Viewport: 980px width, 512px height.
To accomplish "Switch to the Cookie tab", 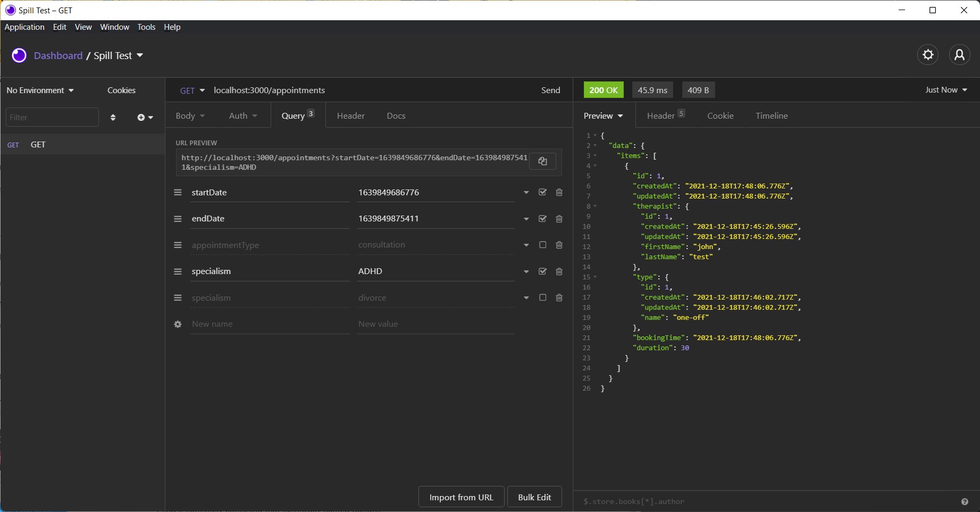I will pyautogui.click(x=721, y=115).
